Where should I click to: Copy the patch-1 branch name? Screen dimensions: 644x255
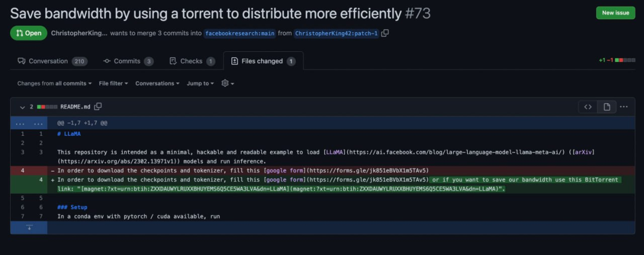(x=385, y=33)
